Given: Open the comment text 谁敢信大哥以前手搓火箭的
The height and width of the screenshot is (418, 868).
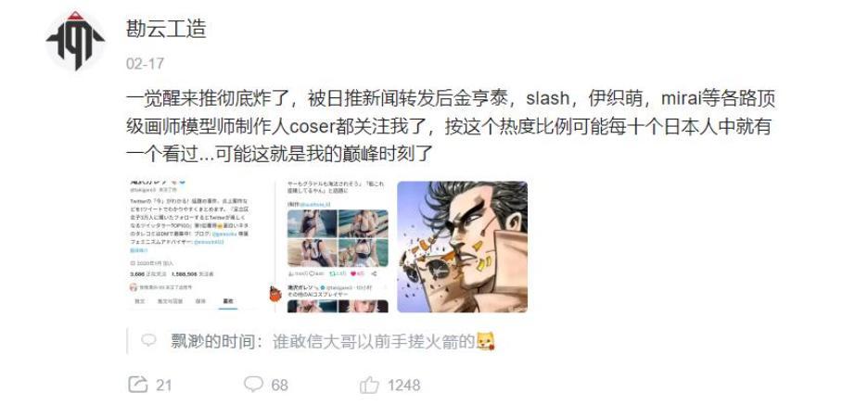Looking at the screenshot, I should (x=375, y=342).
